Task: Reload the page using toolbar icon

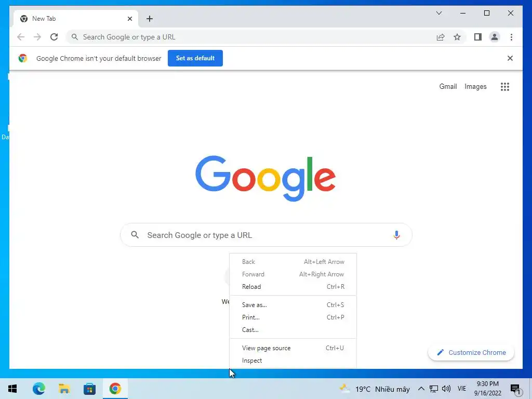Action: [54, 37]
